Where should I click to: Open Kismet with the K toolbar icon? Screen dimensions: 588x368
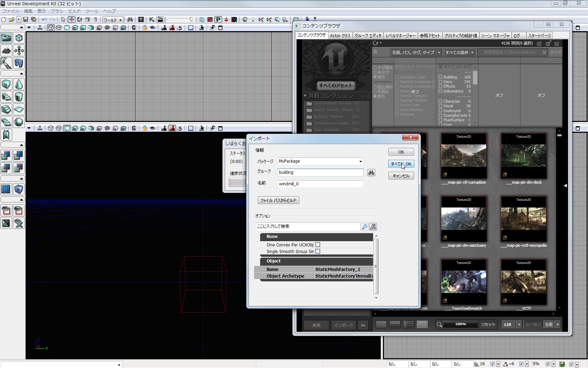tap(152, 20)
